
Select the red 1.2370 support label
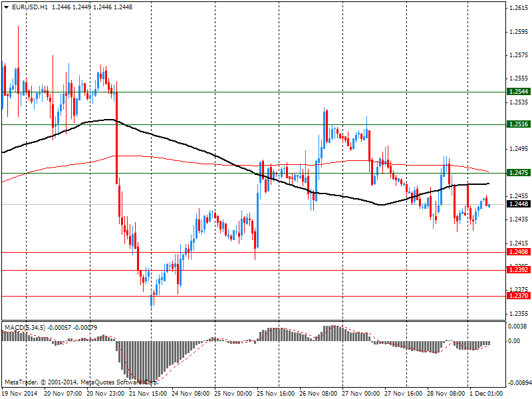click(519, 295)
